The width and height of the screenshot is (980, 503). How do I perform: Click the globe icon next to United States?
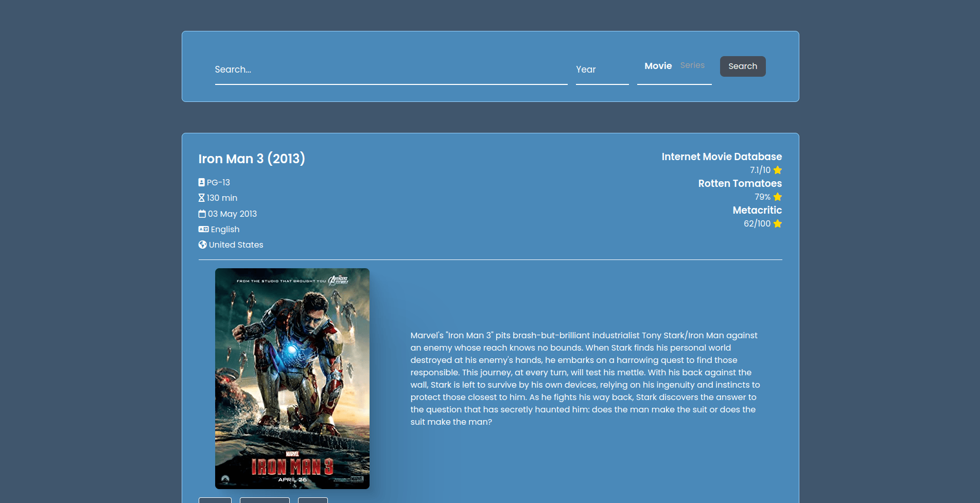(x=202, y=245)
